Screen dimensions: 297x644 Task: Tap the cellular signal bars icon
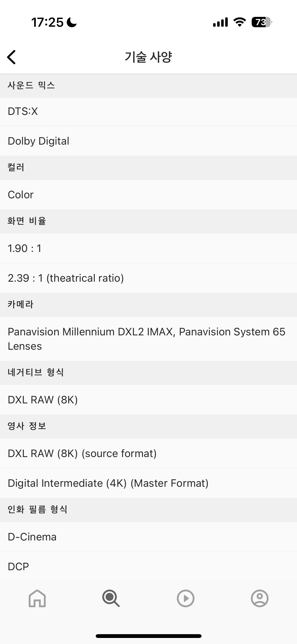tap(220, 22)
